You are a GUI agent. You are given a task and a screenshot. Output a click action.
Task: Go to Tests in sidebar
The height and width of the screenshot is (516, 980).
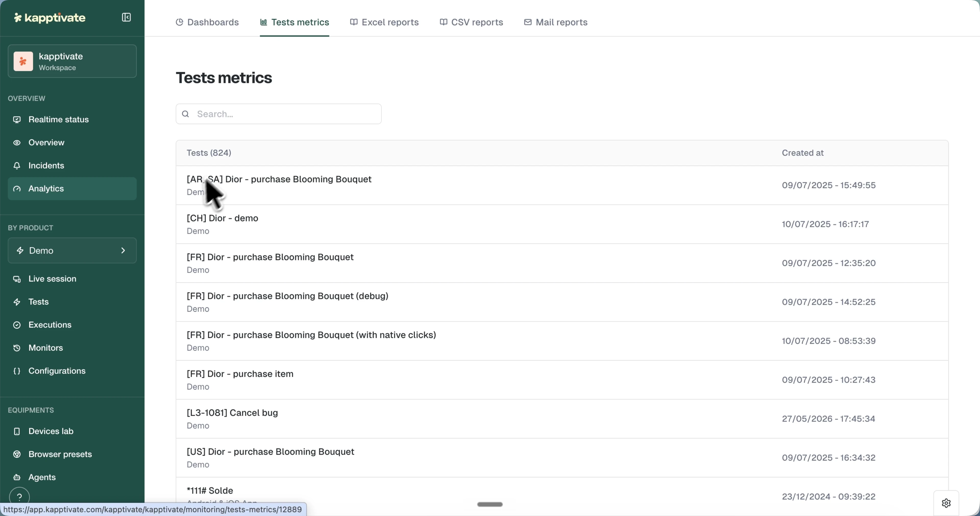pos(72,302)
